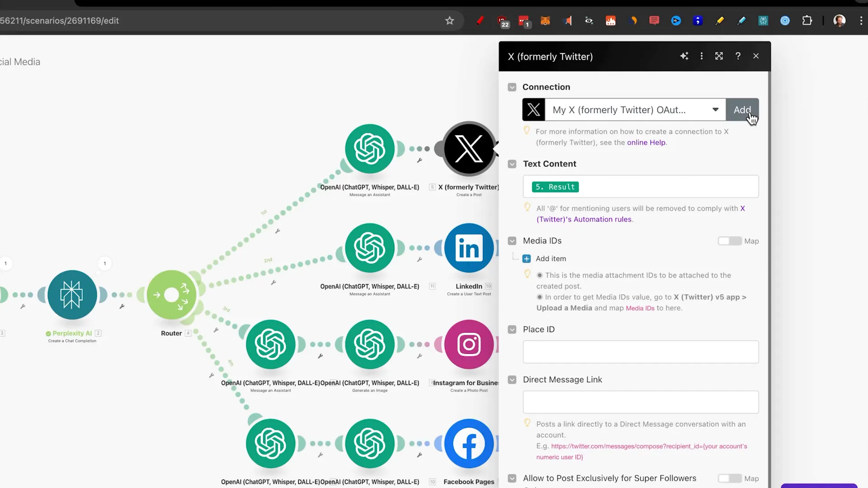The image size is (868, 488).
Task: Open the online Help link
Action: (x=646, y=143)
